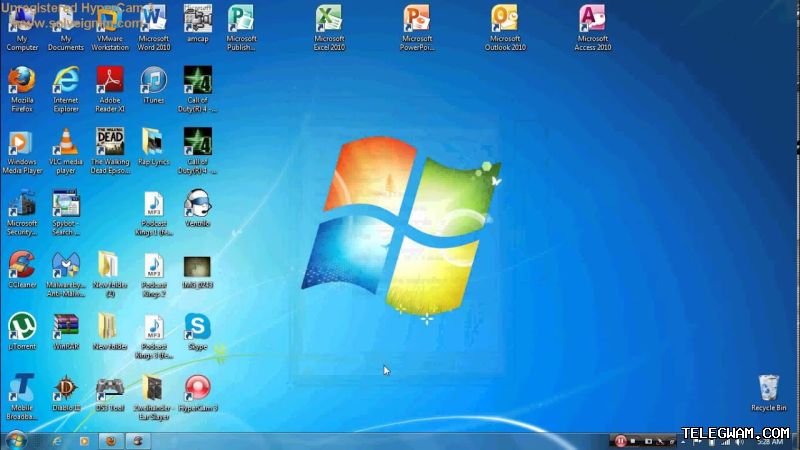Select the Mobile Broadband shortcut
Image resolution: width=800 pixels, height=450 pixels.
(x=22, y=397)
